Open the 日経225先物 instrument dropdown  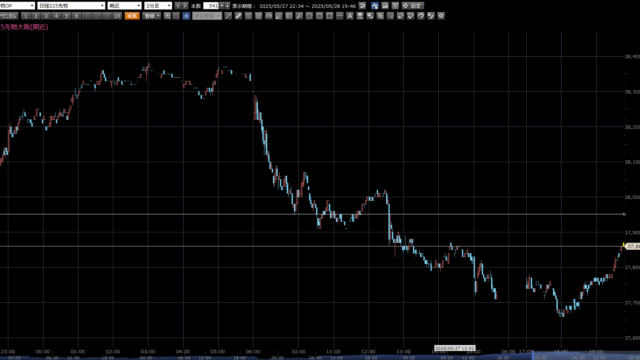(x=71, y=6)
